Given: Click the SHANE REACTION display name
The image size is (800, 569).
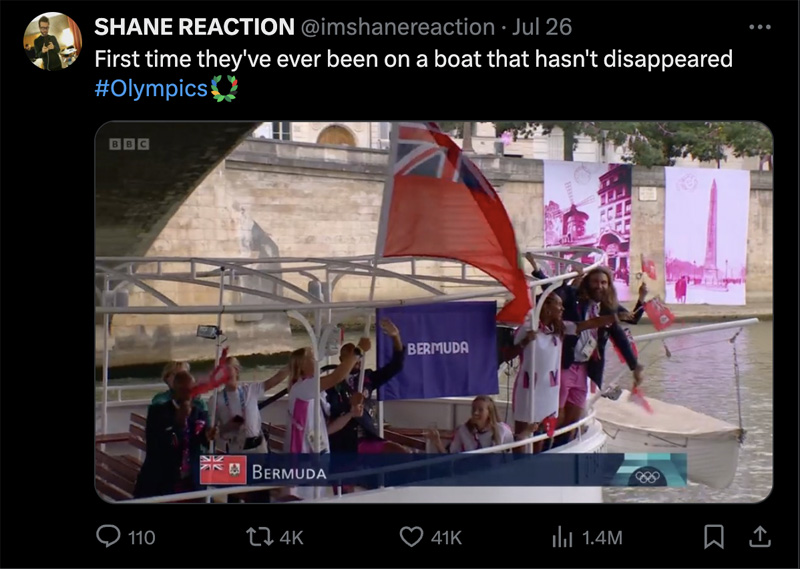Looking at the screenshot, I should click(x=194, y=27).
